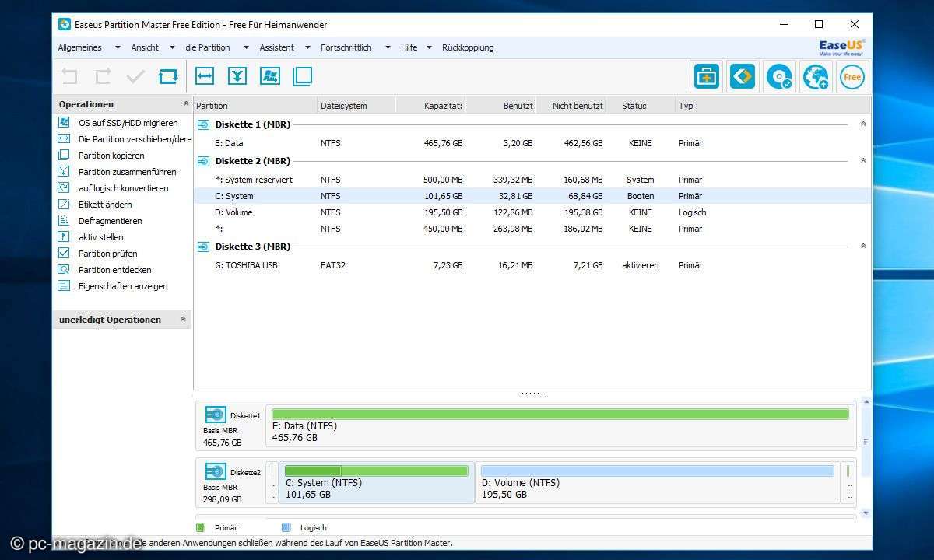Select the G: TOSHIBA USB partition row
Image resolution: width=934 pixels, height=560 pixels.
point(532,265)
